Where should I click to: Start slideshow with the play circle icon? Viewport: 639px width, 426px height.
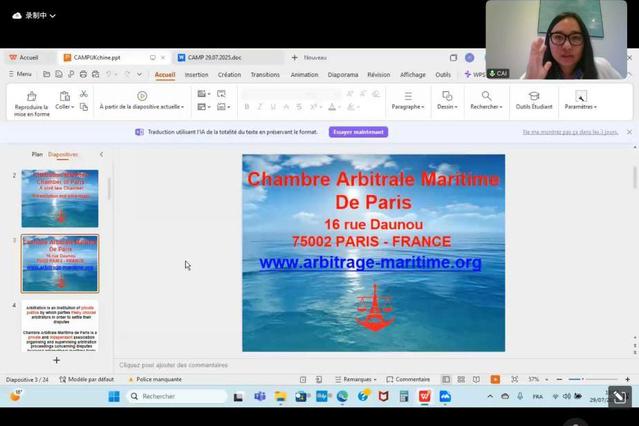click(x=142, y=96)
